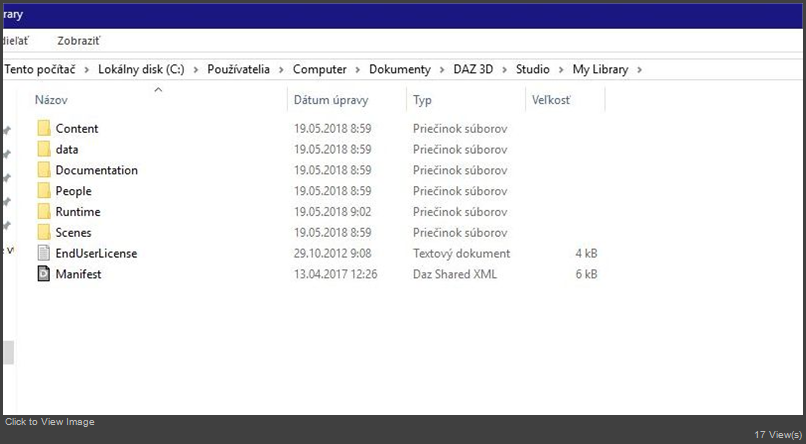The image size is (806, 444).
Task: Click the date 29.10.2012 9:08
Action: click(333, 253)
